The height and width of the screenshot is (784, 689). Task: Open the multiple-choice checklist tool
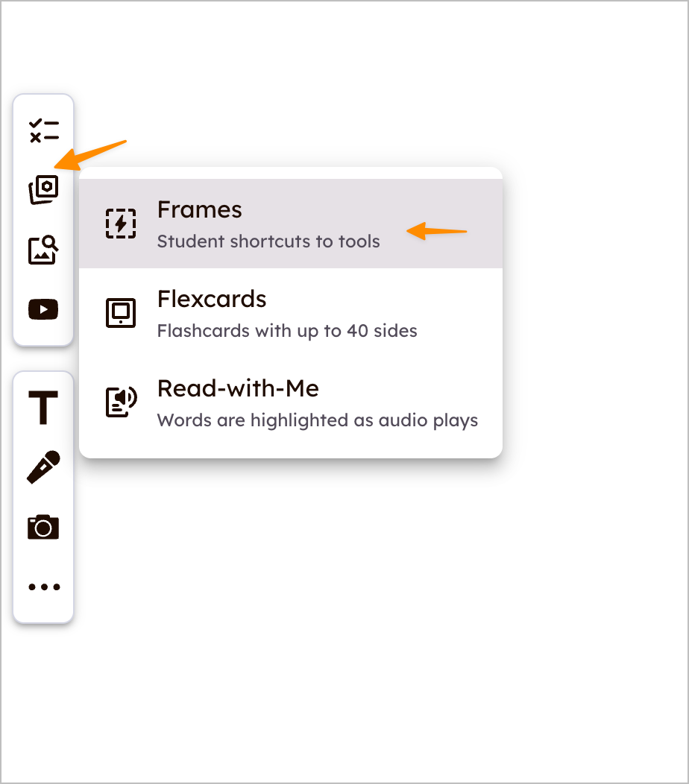pos(43,131)
